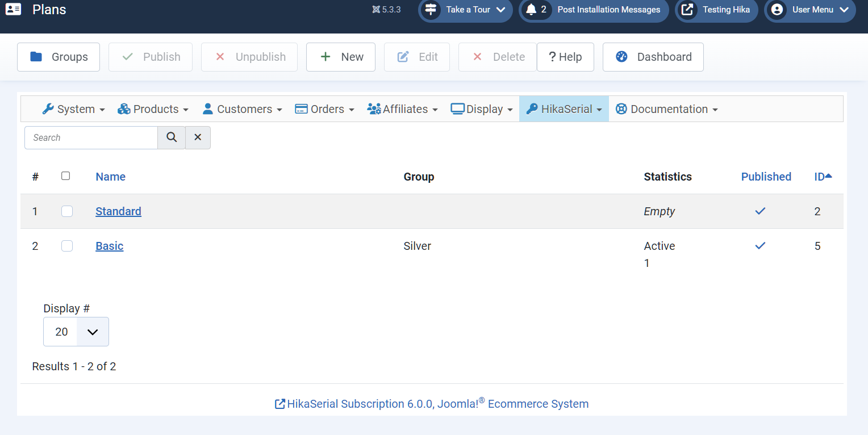The height and width of the screenshot is (435, 868).
Task: Toggle published checkmark for Standard plan
Action: 760,211
